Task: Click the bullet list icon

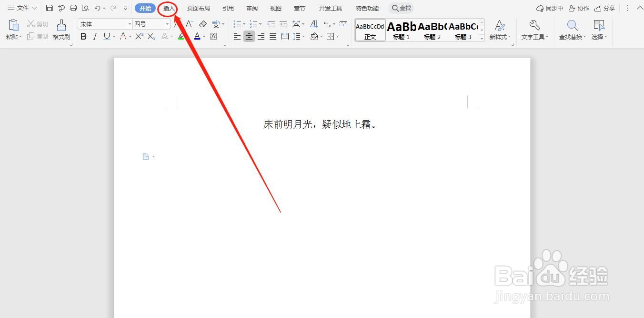Action: (x=237, y=24)
